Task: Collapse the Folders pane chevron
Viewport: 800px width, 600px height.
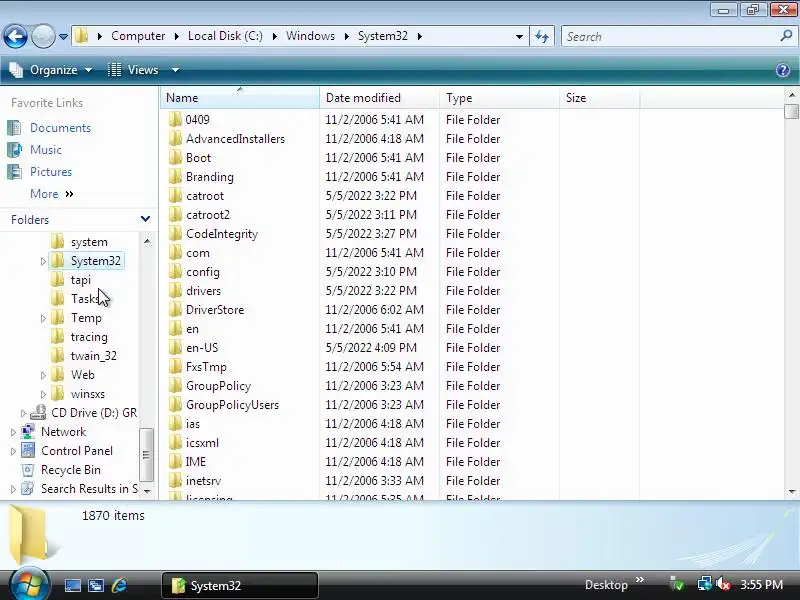Action: pyautogui.click(x=145, y=219)
